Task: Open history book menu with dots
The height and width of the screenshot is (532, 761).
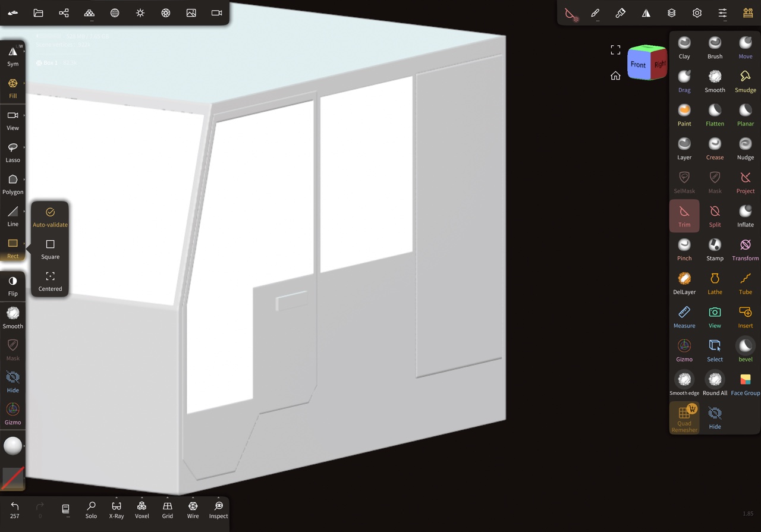Action: [x=65, y=509]
